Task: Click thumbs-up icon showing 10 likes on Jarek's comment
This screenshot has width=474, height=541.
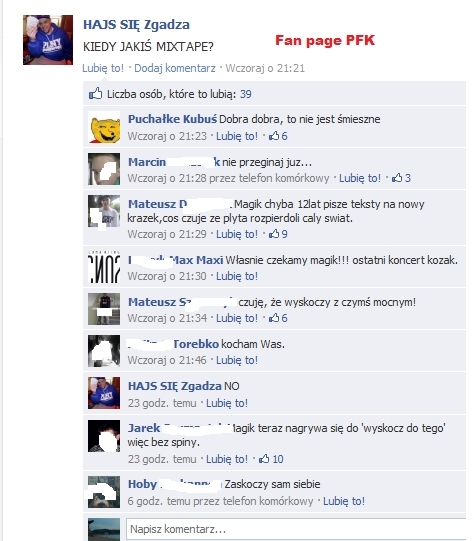Action: tap(264, 459)
